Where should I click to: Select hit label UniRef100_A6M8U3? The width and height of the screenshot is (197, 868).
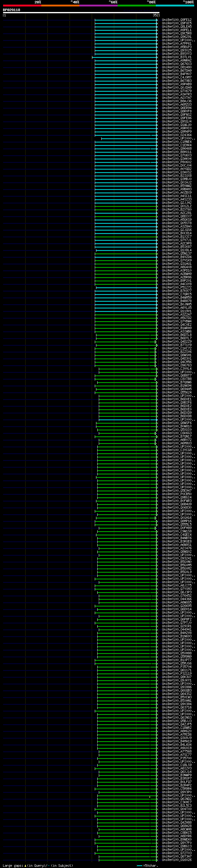click(x=177, y=443)
